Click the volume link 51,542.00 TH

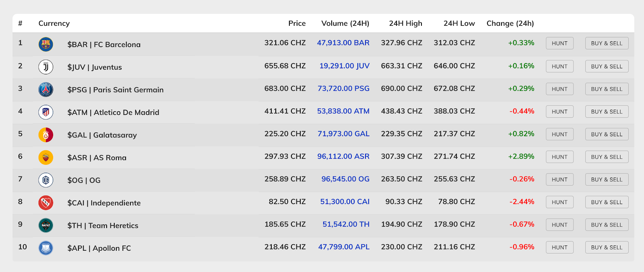tap(346, 224)
